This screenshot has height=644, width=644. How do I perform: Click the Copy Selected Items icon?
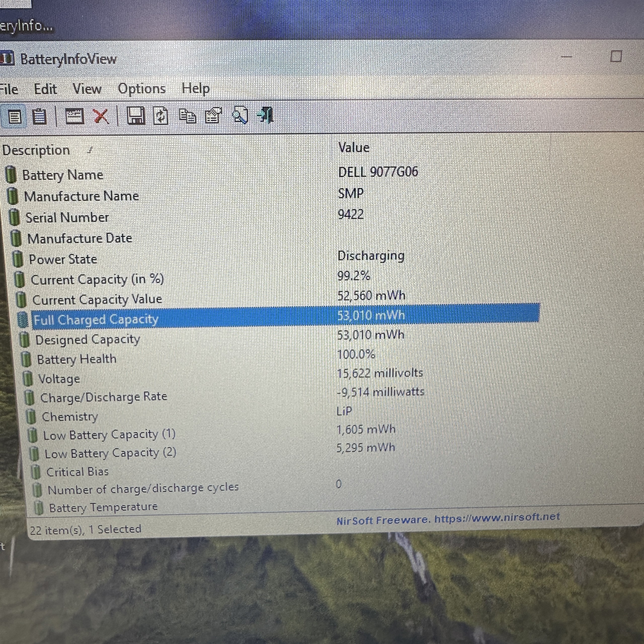(187, 116)
